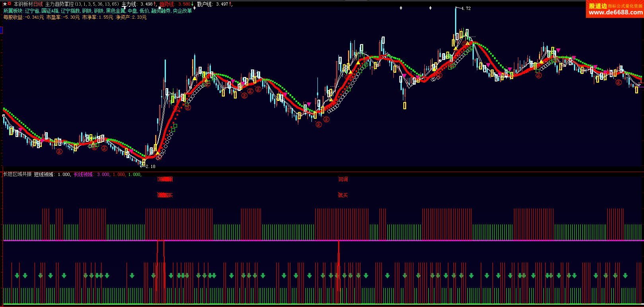This screenshot has height=307, width=644.
Task: Open the 国证A指 sector link
Action: 50,11
